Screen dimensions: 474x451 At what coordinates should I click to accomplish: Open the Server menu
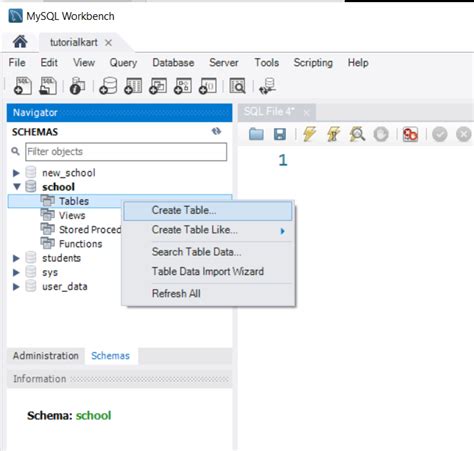click(224, 63)
